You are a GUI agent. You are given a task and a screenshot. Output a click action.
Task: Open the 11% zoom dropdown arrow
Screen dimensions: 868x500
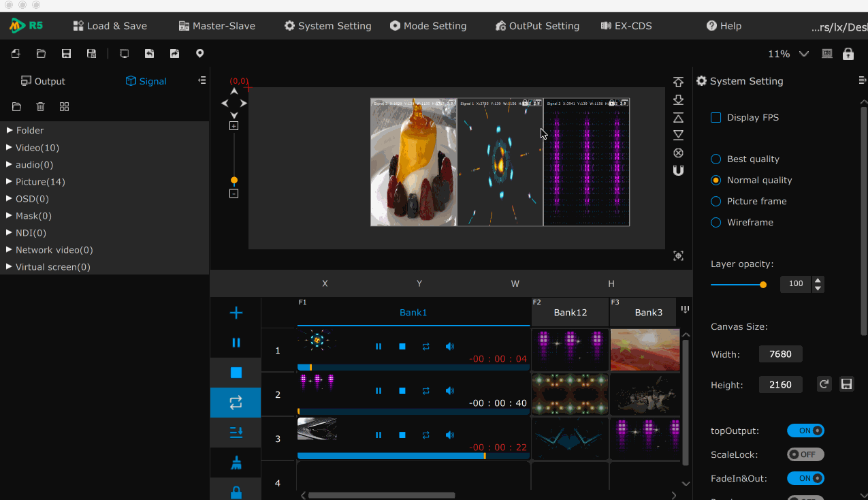(804, 54)
